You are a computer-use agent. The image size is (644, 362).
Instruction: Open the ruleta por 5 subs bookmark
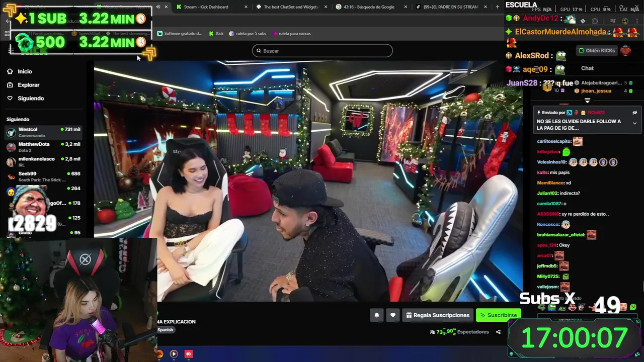(x=248, y=34)
